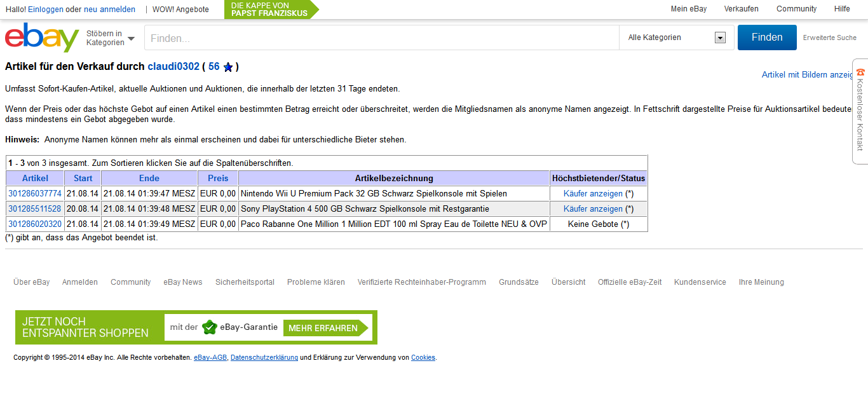Sort by the Start column header
Viewport: 868px width, 403px height.
[x=83, y=178]
